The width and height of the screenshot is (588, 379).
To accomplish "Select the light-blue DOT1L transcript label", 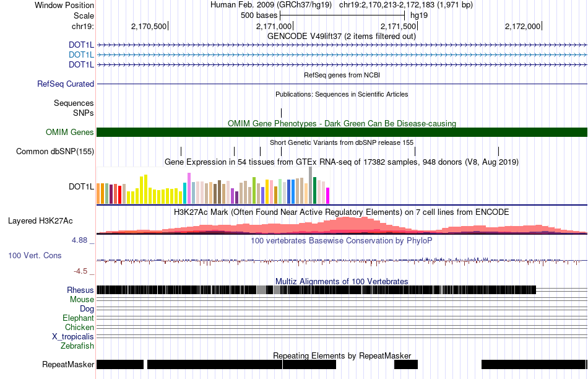I will pyautogui.click(x=81, y=54).
